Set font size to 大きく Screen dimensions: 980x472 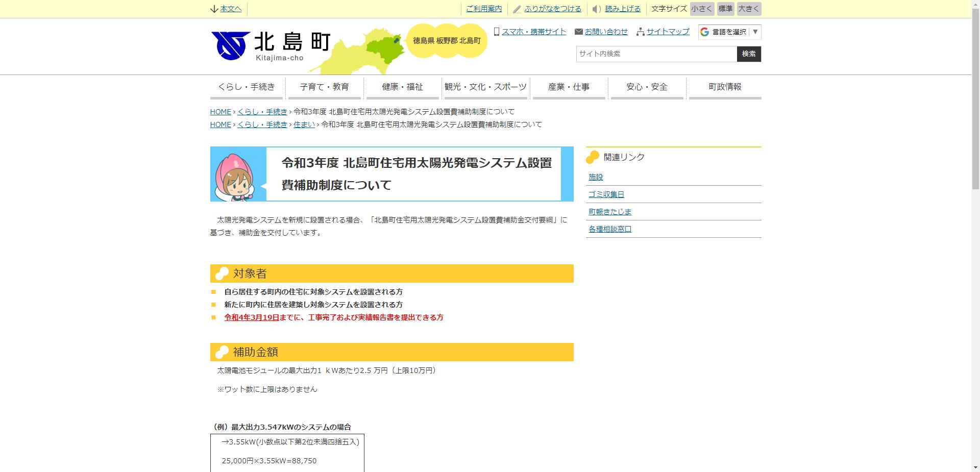tap(748, 9)
